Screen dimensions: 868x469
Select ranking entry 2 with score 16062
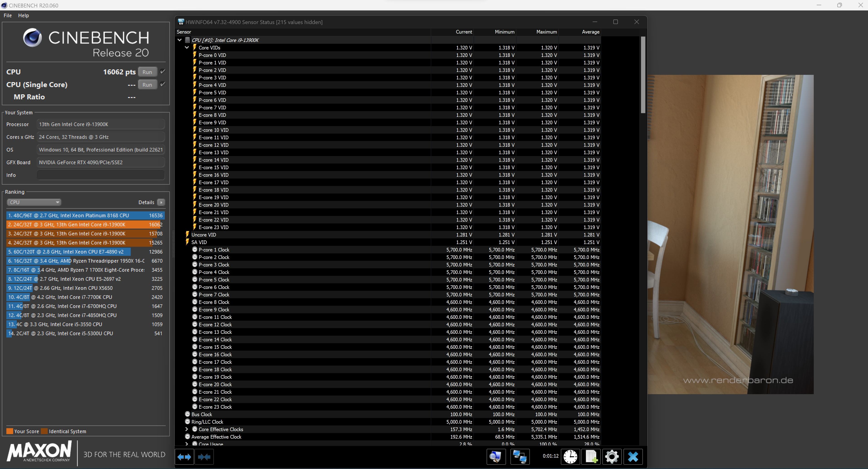click(x=85, y=224)
